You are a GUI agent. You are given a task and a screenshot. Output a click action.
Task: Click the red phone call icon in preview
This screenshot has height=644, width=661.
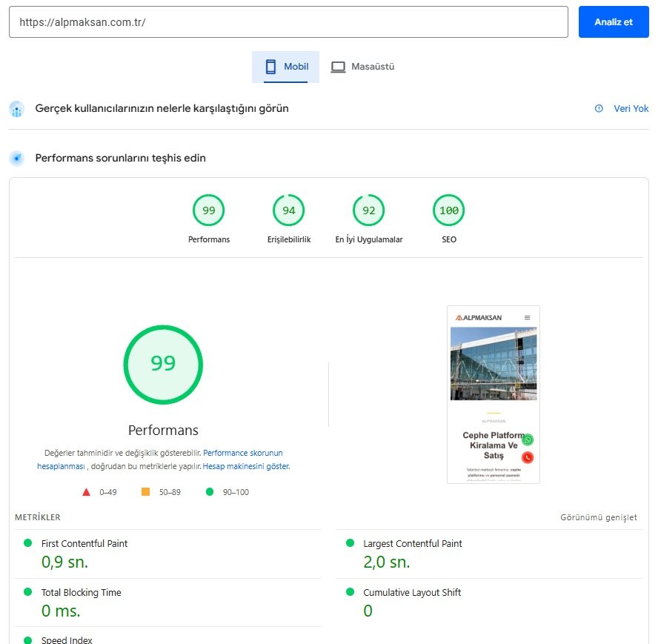528,457
